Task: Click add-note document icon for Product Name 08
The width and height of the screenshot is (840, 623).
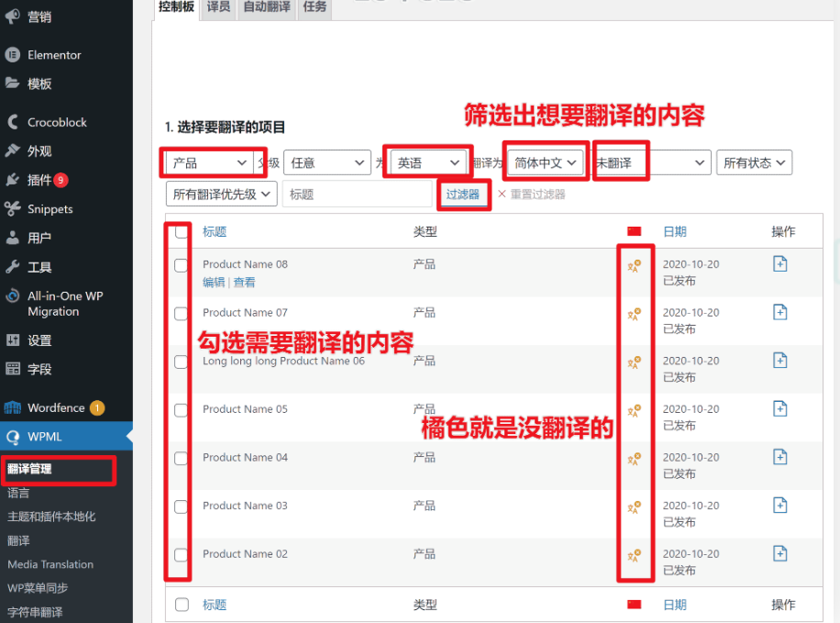Action: (780, 263)
